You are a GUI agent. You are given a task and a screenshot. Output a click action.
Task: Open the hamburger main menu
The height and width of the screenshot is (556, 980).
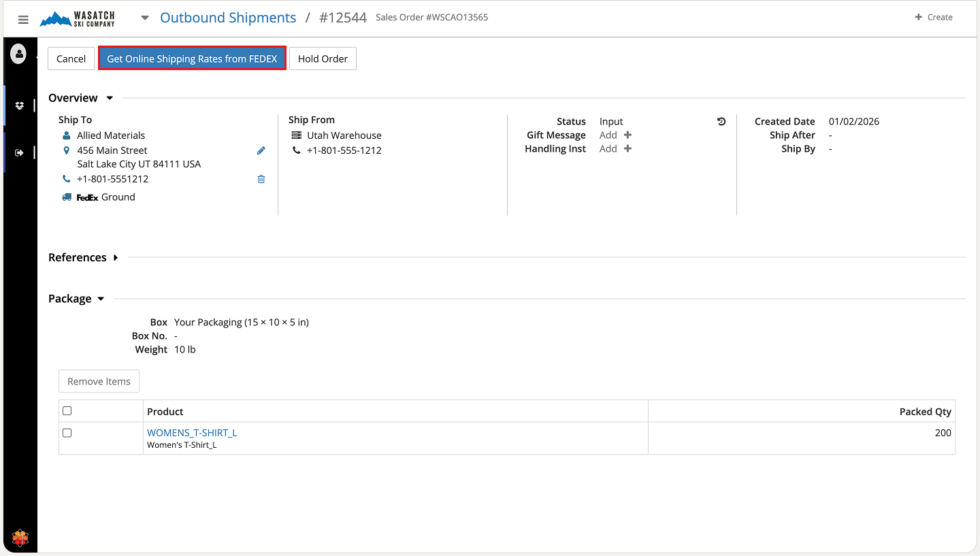[23, 20]
